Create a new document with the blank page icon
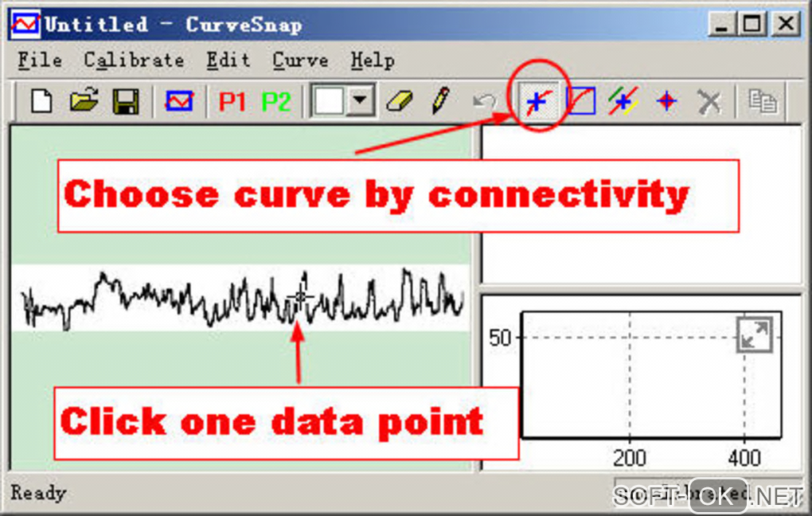Viewport: 812px width, 516px height. coord(41,101)
